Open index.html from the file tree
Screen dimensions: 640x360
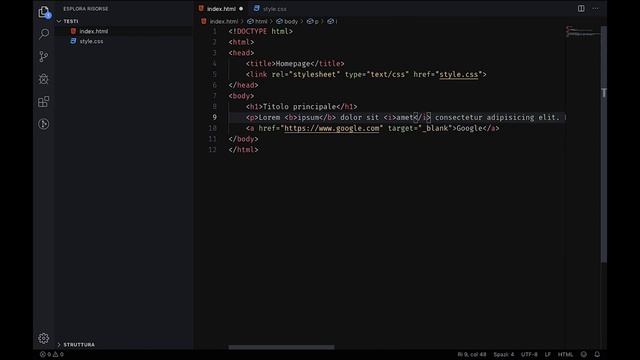(x=94, y=31)
